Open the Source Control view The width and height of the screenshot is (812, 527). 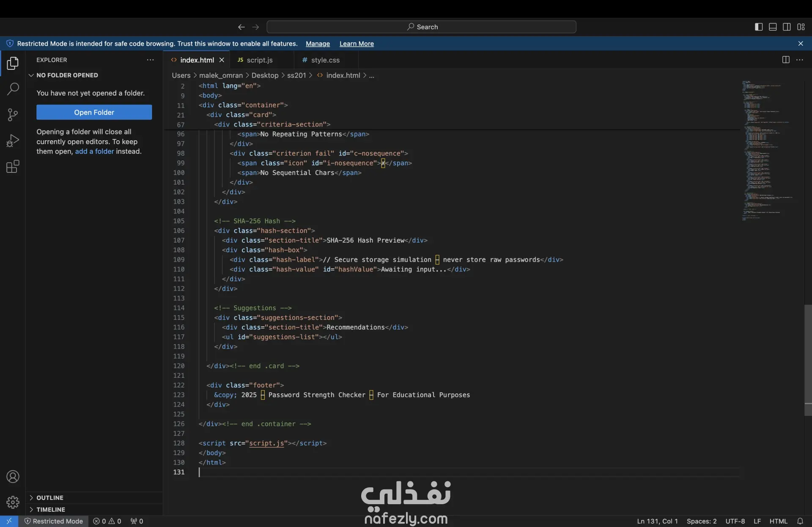coord(13,115)
